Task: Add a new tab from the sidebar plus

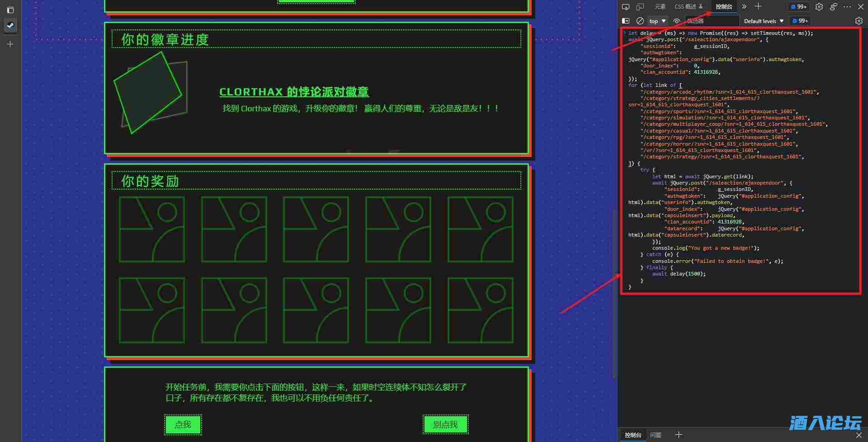Action: click(x=10, y=44)
